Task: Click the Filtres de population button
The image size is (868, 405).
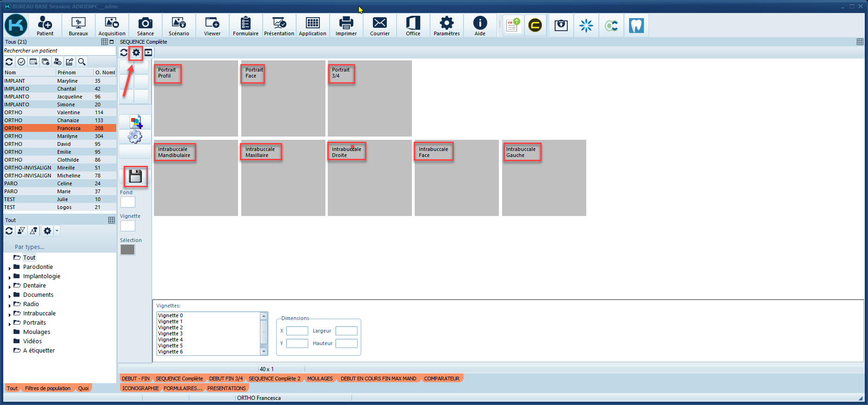Action: [47, 388]
